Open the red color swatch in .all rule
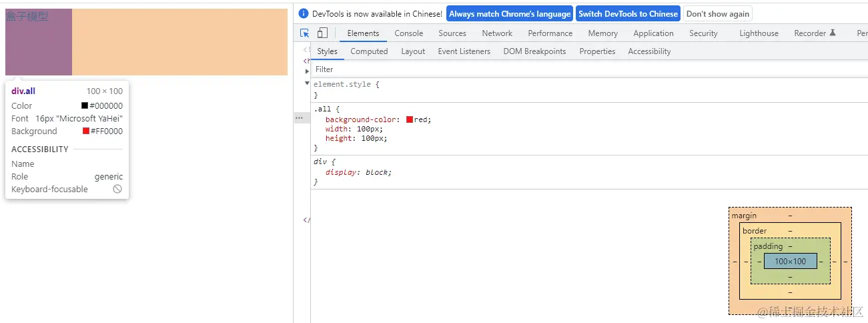The image size is (868, 323). [410, 119]
